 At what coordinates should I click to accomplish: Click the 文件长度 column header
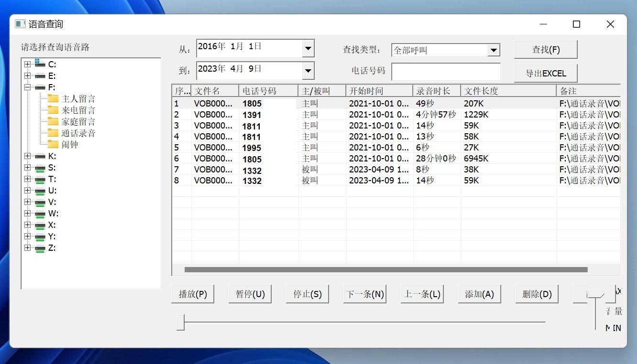pos(508,91)
